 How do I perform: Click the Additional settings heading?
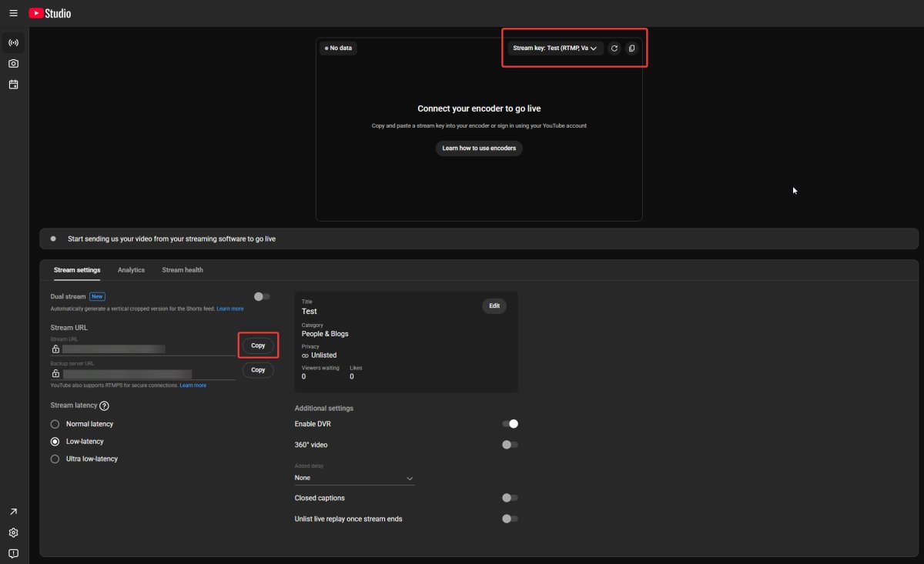point(324,409)
